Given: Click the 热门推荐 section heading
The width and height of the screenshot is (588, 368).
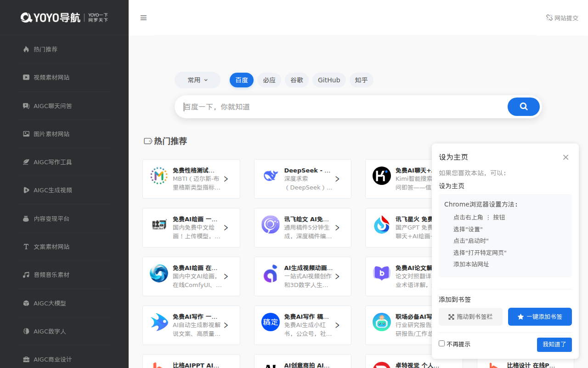Looking at the screenshot, I should [170, 141].
